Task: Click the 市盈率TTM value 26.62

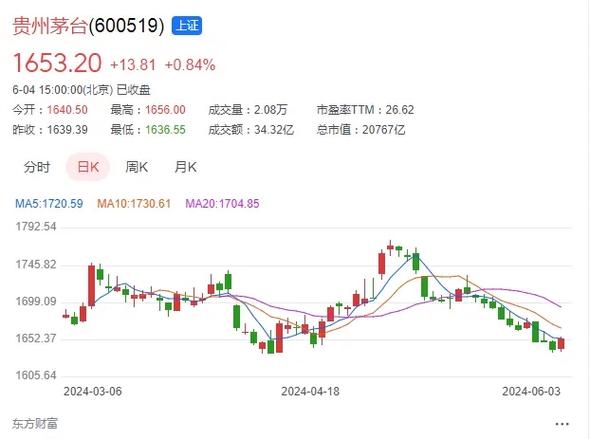Action: pyautogui.click(x=400, y=110)
